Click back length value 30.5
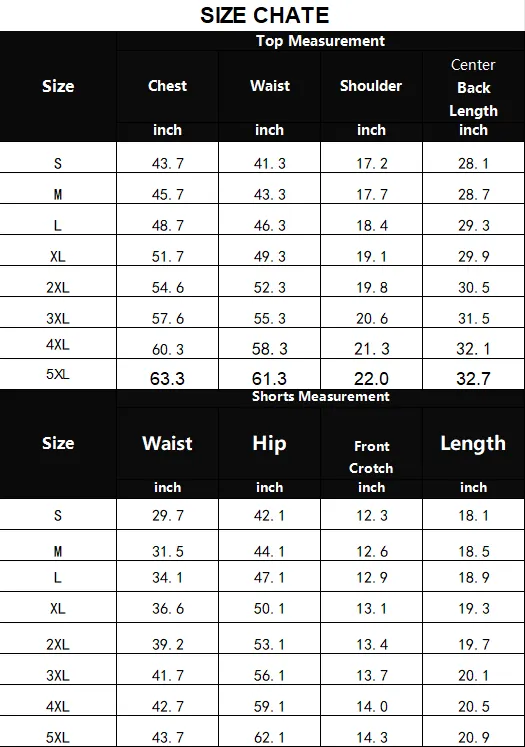 [x=474, y=288]
